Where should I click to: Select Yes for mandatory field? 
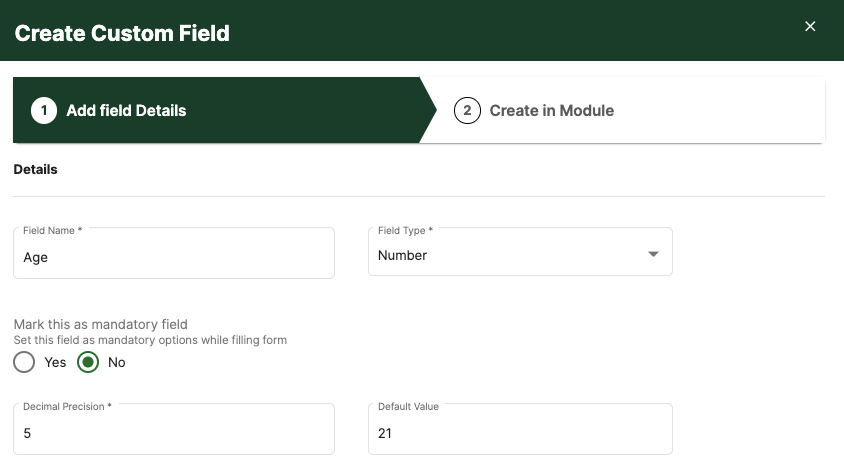click(x=24, y=362)
